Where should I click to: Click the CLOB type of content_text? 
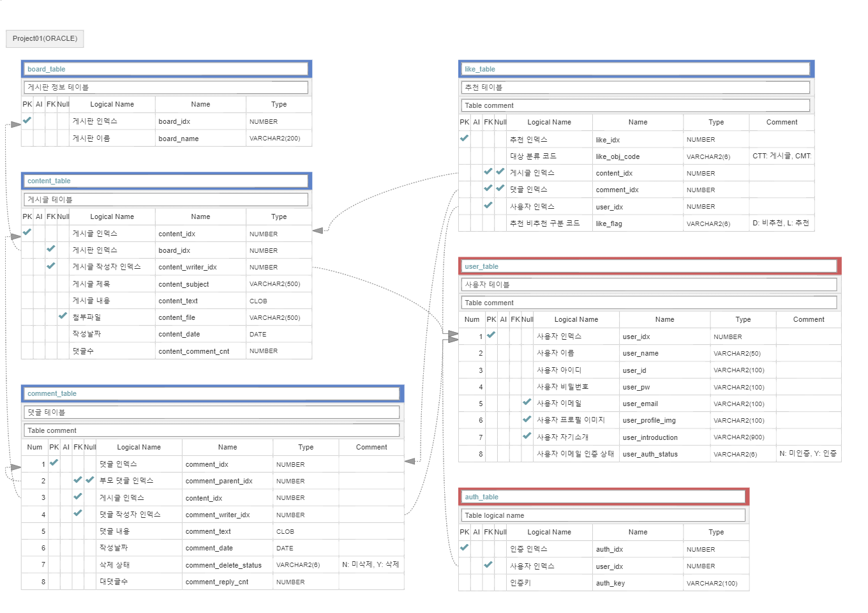279,300
